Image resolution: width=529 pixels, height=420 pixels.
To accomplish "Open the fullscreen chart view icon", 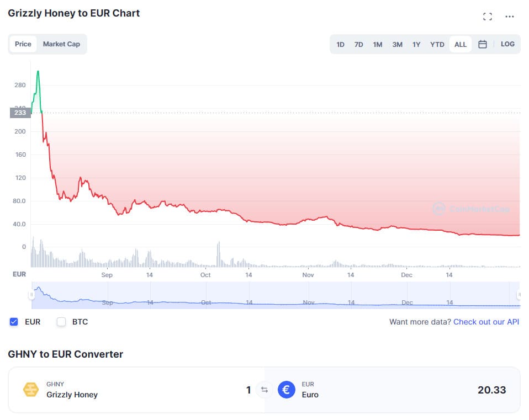I will coord(487,17).
